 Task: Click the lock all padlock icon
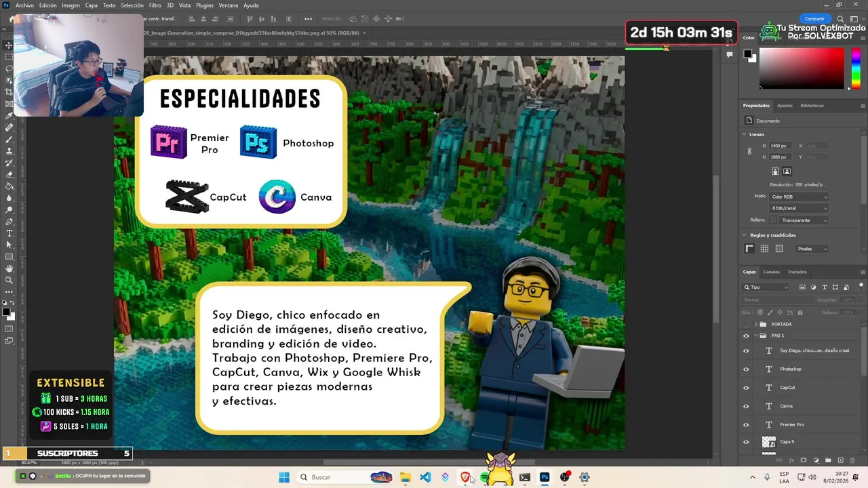click(x=800, y=312)
